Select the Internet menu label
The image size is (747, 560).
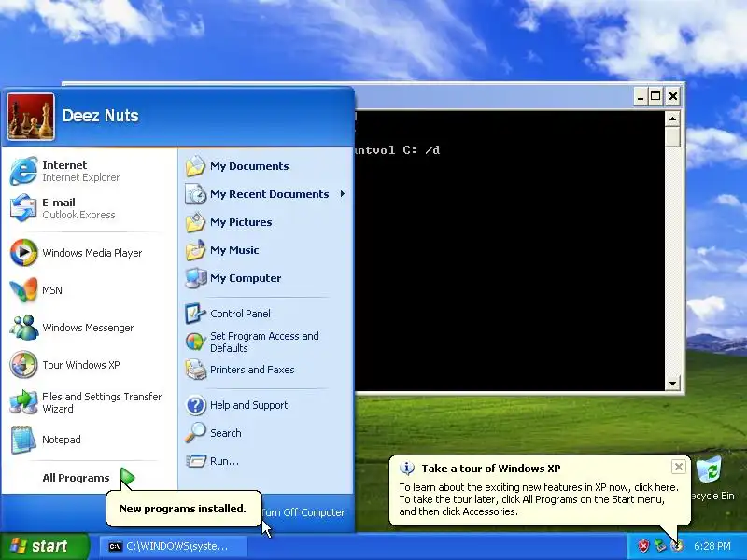[64, 165]
